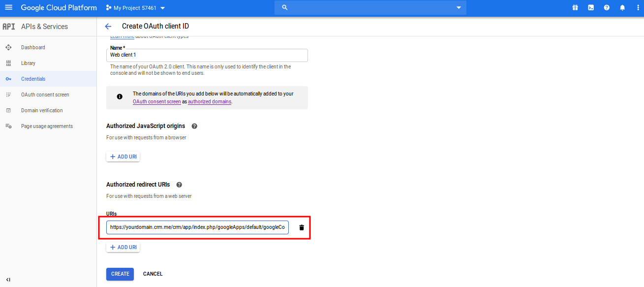Open the authorized domains link
This screenshot has height=287, width=644.
(x=210, y=101)
